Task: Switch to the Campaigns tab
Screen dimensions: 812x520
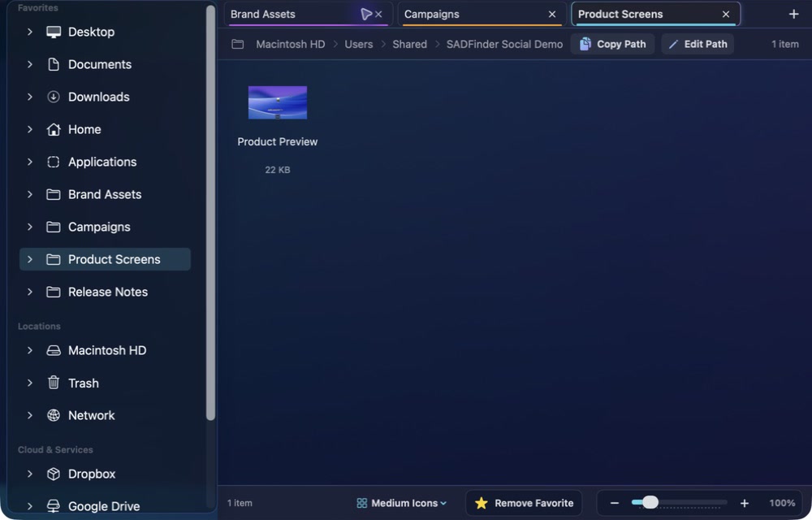Action: [x=481, y=15]
